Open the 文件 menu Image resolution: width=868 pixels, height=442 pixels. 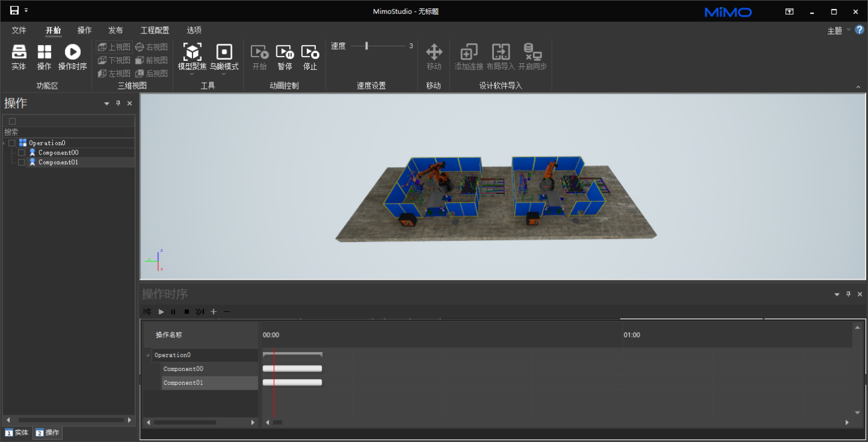point(19,30)
